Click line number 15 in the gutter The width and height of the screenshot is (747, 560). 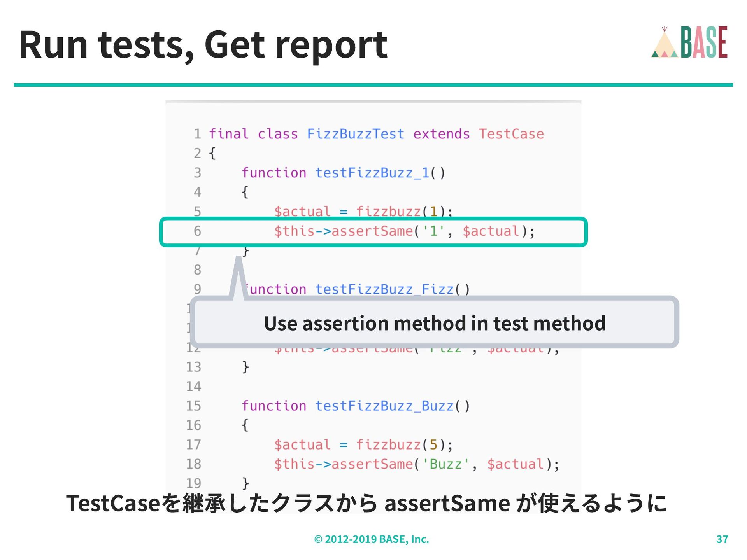coord(193,406)
